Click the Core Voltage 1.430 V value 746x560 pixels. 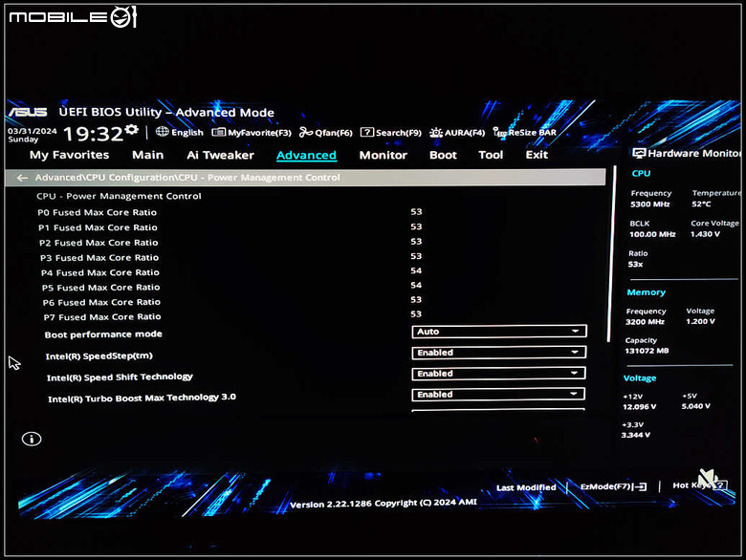[705, 234]
